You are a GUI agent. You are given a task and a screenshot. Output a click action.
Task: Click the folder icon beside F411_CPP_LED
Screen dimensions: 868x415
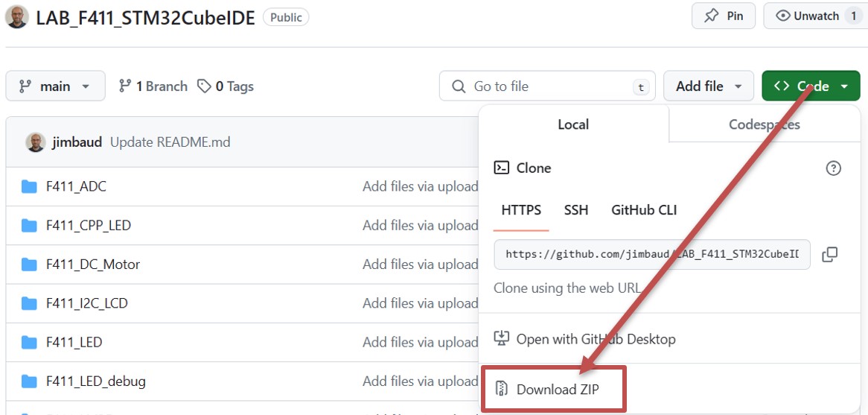[29, 226]
